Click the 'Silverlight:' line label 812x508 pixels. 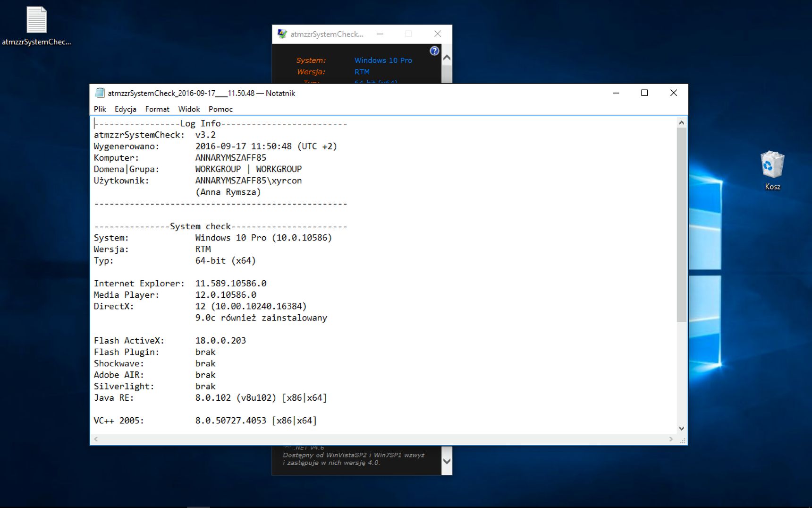(x=124, y=387)
